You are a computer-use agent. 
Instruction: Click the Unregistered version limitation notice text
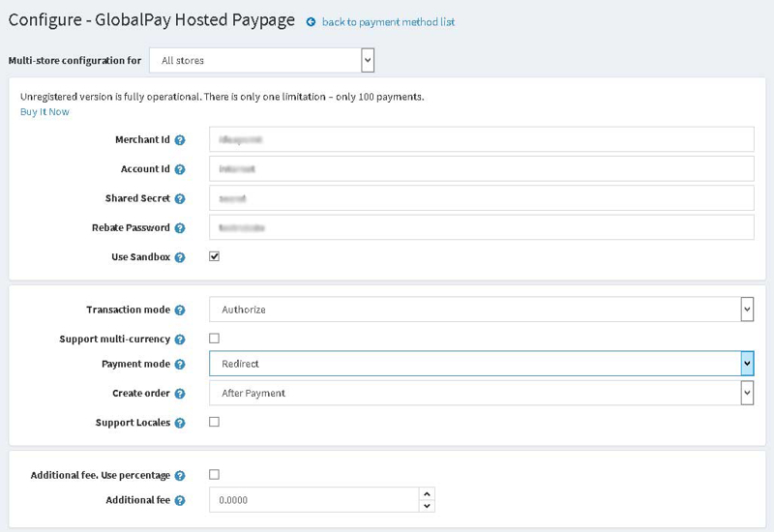point(223,97)
